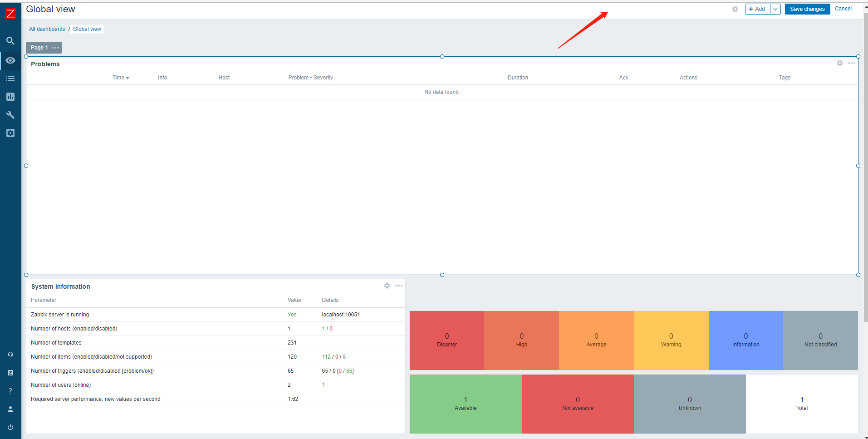
Task: Click Add widget button
Action: [757, 9]
